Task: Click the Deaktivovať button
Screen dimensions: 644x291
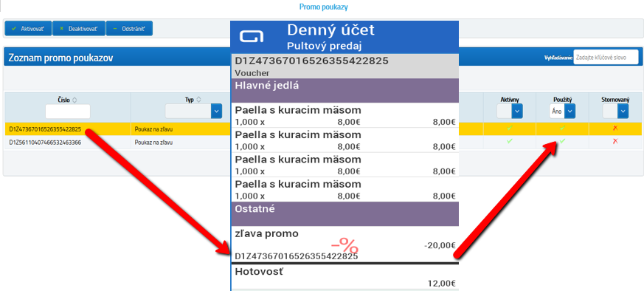Action: point(79,29)
